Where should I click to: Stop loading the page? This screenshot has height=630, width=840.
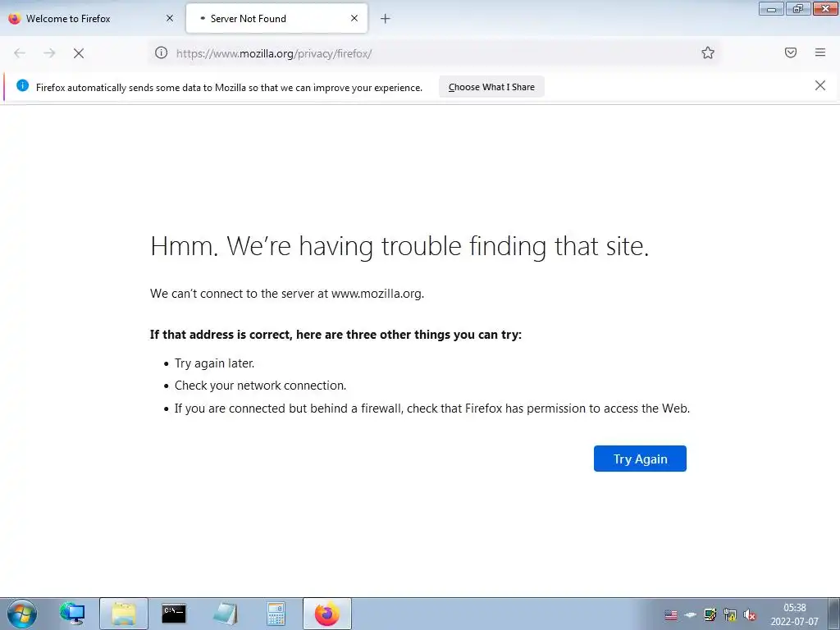click(x=79, y=53)
